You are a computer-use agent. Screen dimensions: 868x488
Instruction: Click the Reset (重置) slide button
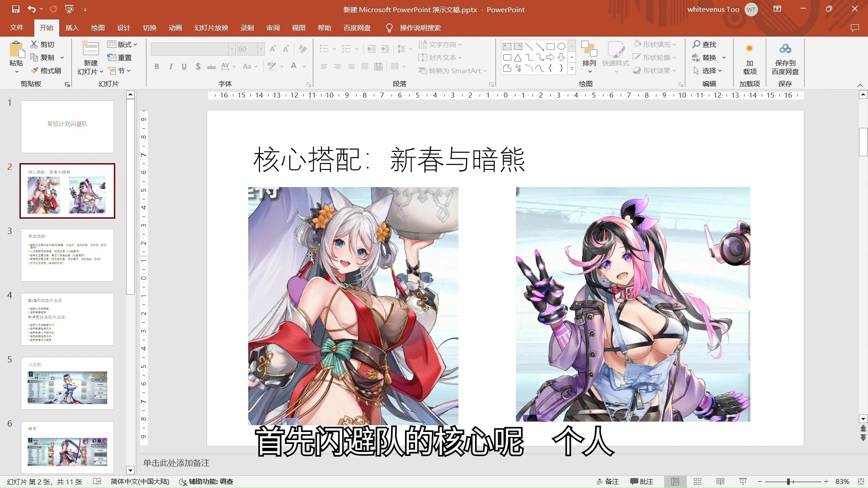119,57
